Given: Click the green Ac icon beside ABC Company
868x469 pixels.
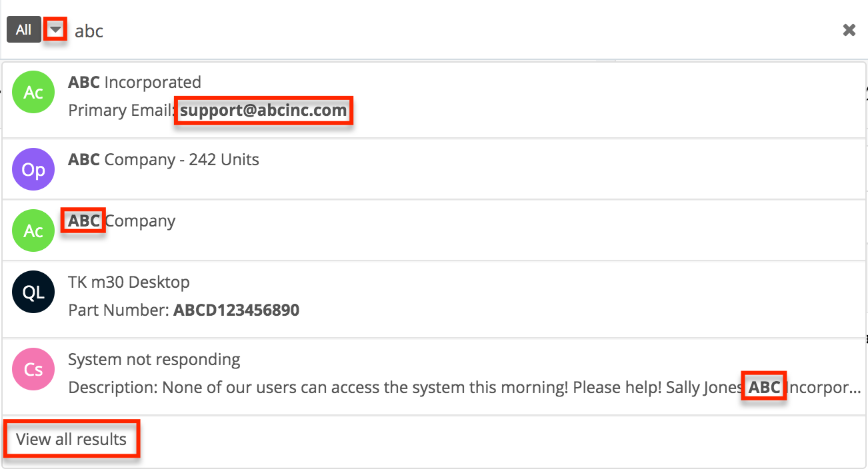Looking at the screenshot, I should [x=33, y=231].
